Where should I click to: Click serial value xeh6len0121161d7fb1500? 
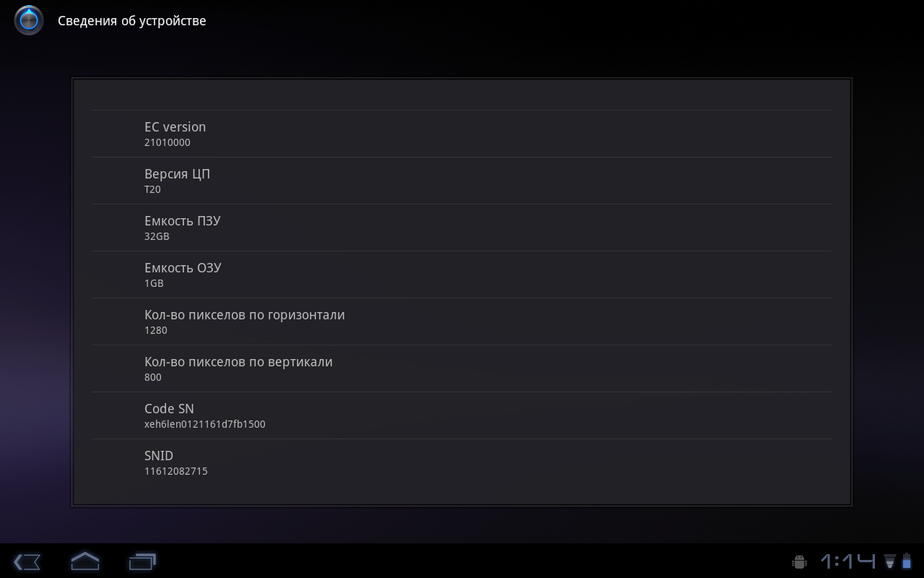(x=205, y=424)
